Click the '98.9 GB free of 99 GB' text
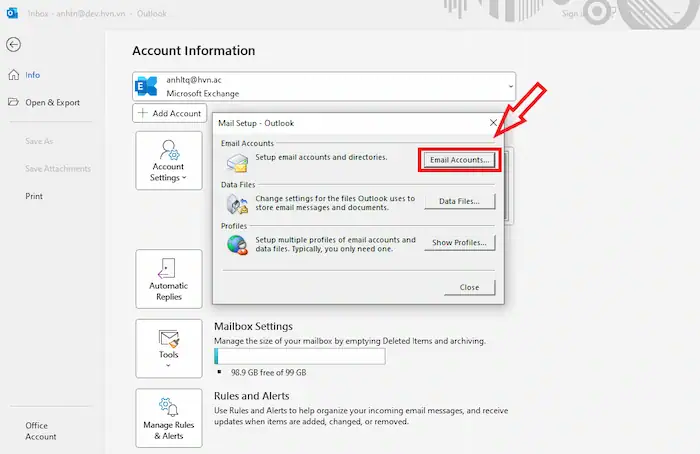The image size is (700, 454). (268, 372)
